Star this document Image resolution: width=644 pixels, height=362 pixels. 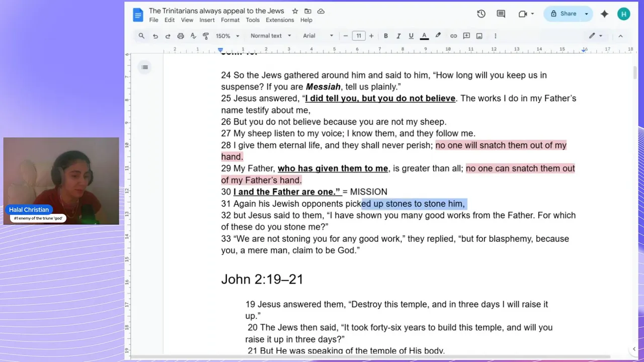295,11
